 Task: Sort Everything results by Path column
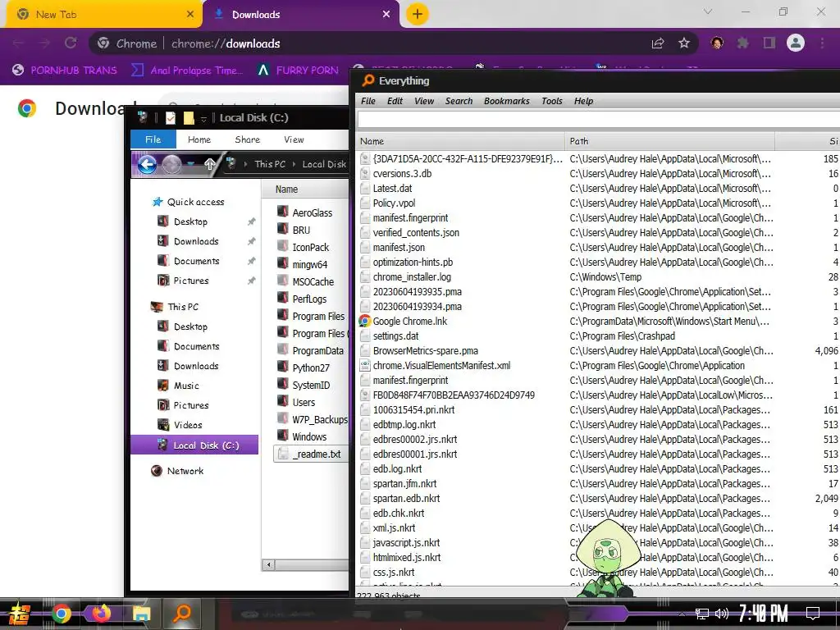coord(669,141)
